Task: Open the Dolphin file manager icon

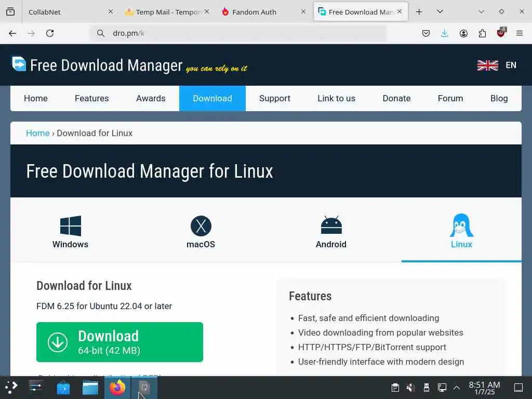Action: pyautogui.click(x=90, y=388)
